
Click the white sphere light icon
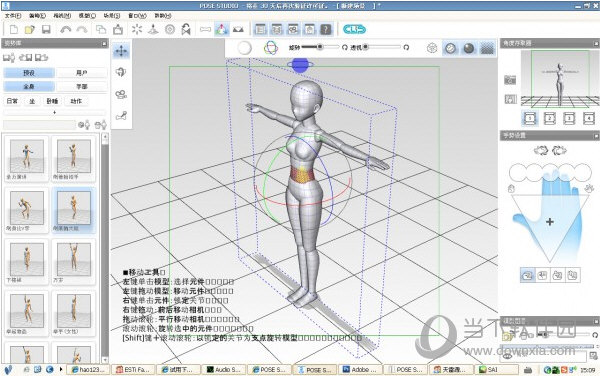tap(245, 48)
